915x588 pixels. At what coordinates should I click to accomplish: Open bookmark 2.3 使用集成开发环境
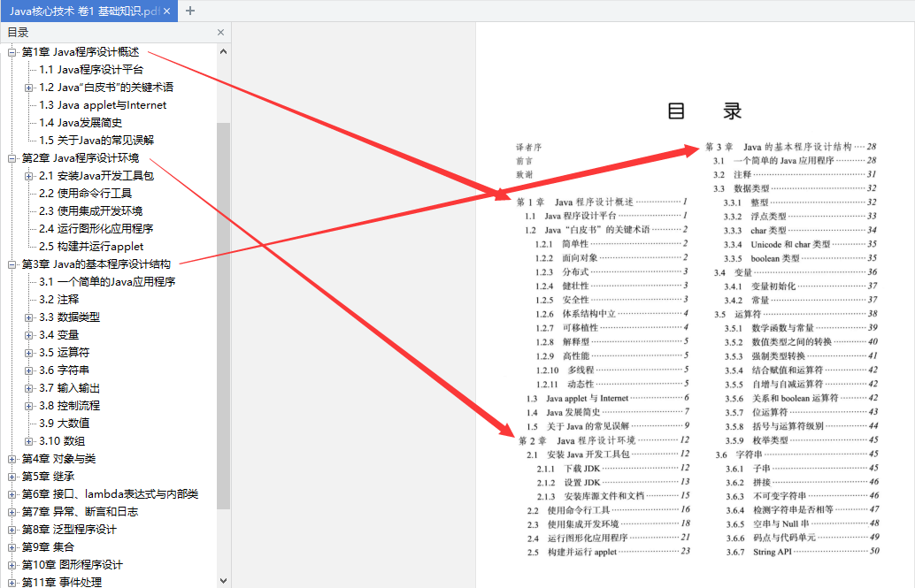(91, 210)
